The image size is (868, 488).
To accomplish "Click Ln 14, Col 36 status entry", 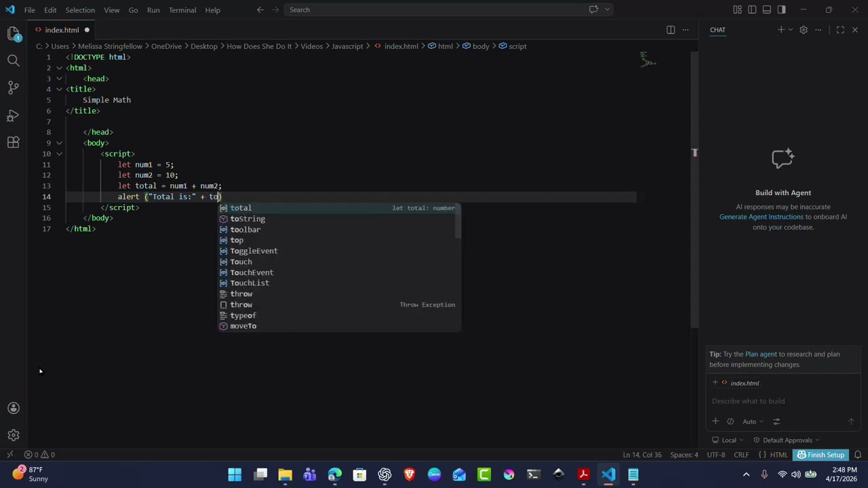I will [642, 455].
